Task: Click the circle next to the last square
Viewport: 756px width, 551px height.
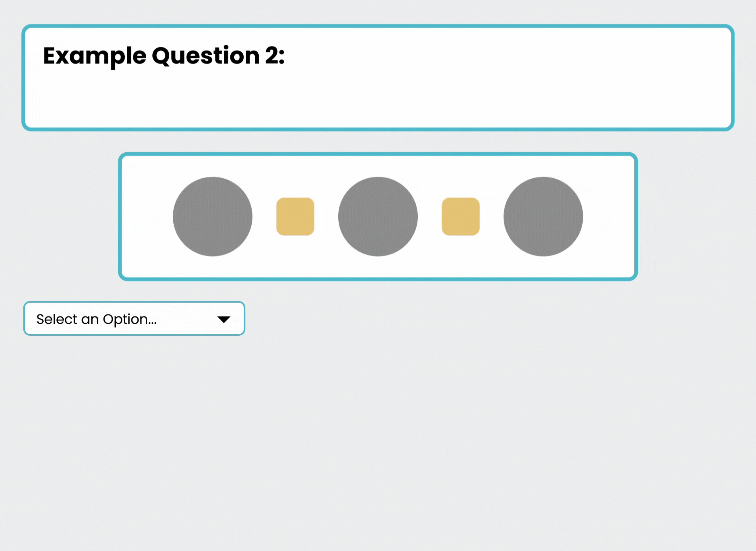Action: coord(543,216)
